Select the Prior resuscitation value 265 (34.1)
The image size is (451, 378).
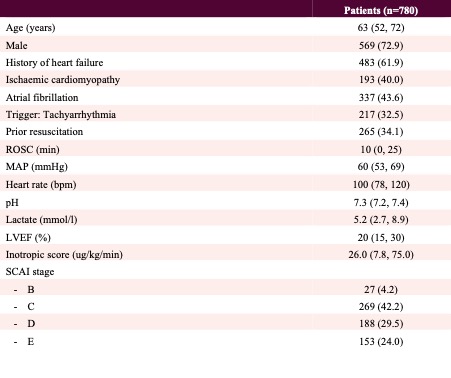coord(381,132)
